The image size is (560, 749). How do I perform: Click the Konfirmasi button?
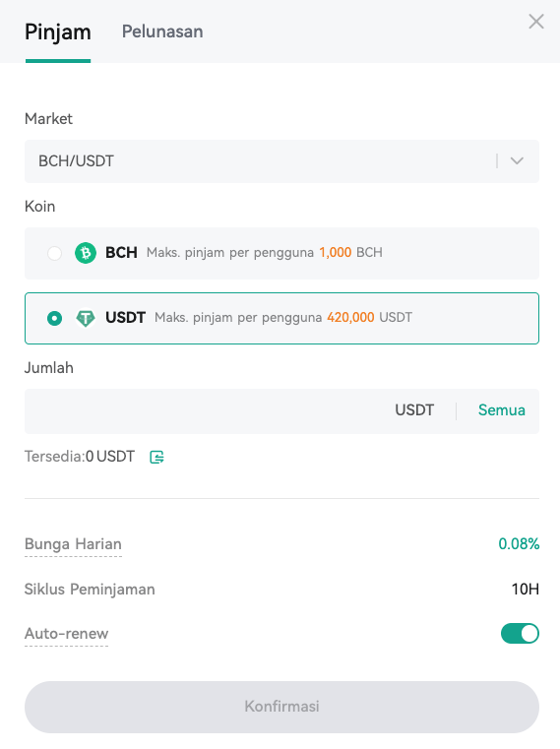(281, 707)
